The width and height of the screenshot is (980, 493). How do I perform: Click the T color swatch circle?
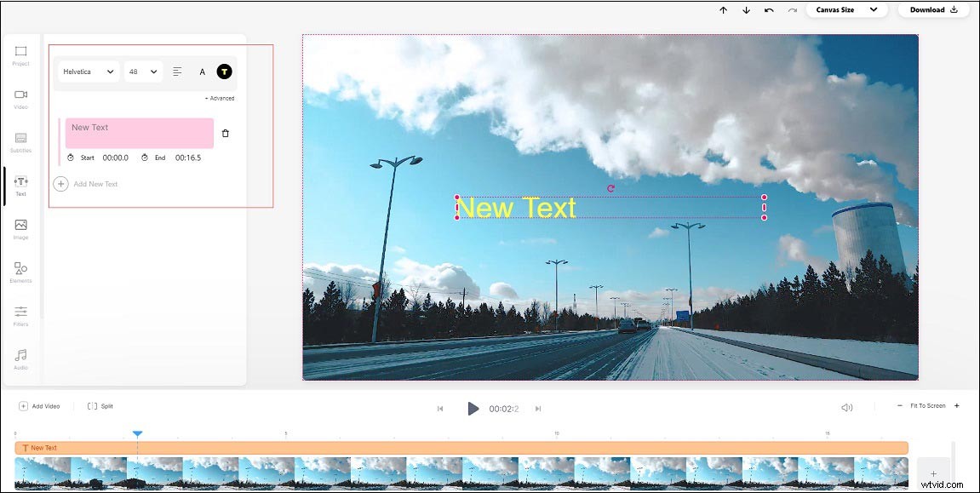coord(223,72)
